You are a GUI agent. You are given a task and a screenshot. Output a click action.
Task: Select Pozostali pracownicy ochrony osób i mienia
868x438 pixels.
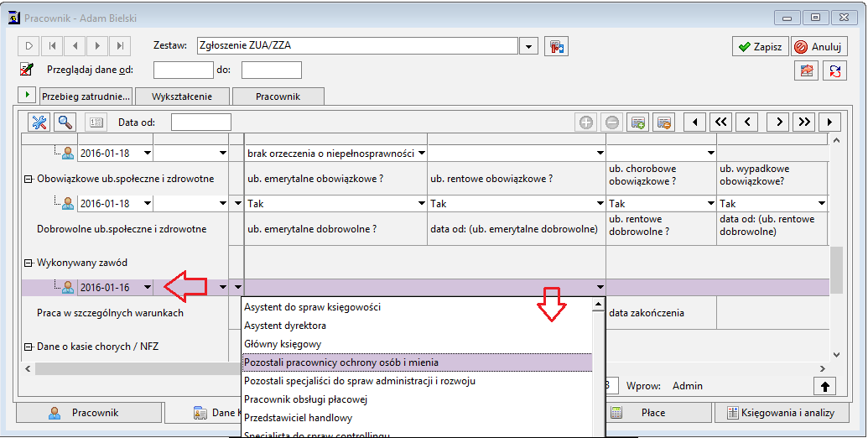[x=418, y=362]
